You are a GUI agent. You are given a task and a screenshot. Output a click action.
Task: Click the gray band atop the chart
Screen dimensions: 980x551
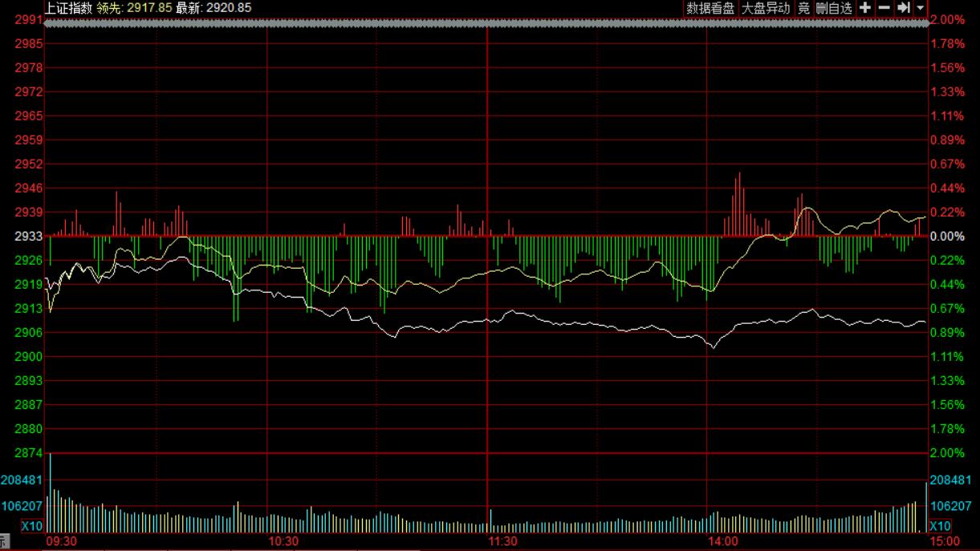coord(486,24)
